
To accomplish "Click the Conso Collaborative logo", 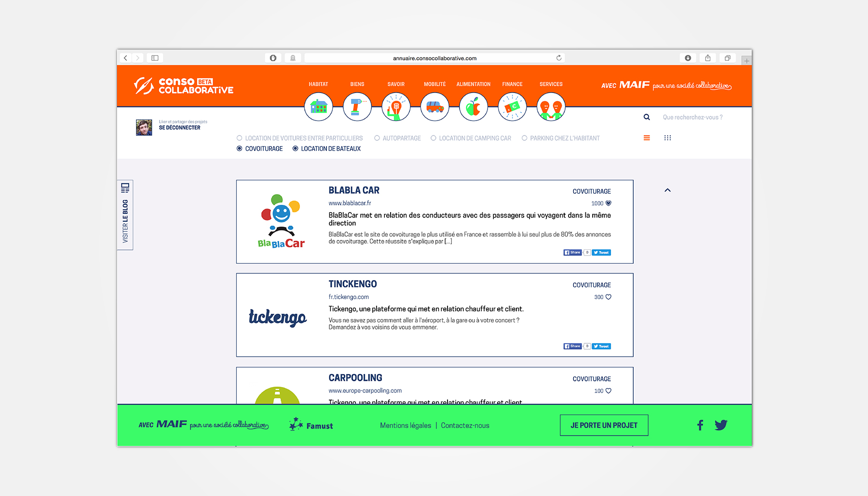I will (183, 86).
